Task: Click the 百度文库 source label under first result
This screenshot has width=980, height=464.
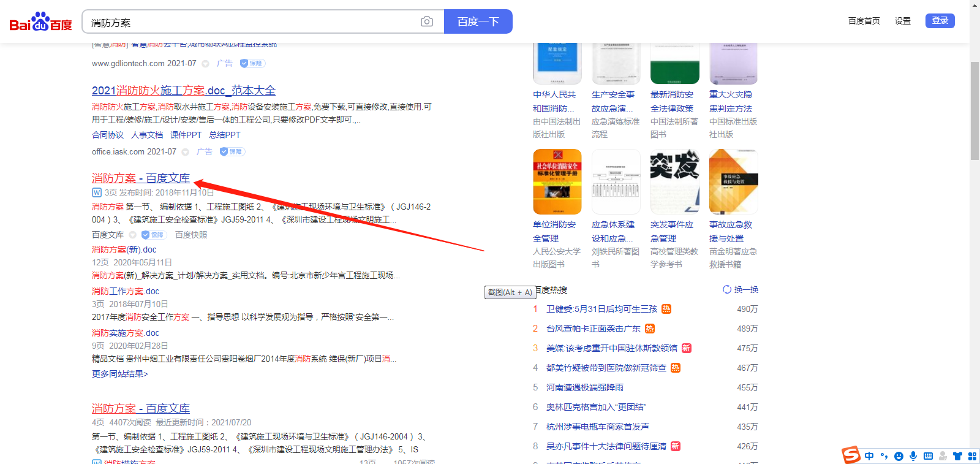Action: pyautogui.click(x=108, y=235)
